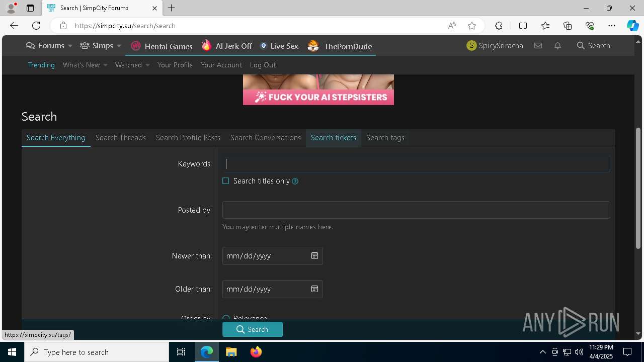The height and width of the screenshot is (362, 644).
Task: Switch to Search Conversations tab
Action: click(266, 138)
